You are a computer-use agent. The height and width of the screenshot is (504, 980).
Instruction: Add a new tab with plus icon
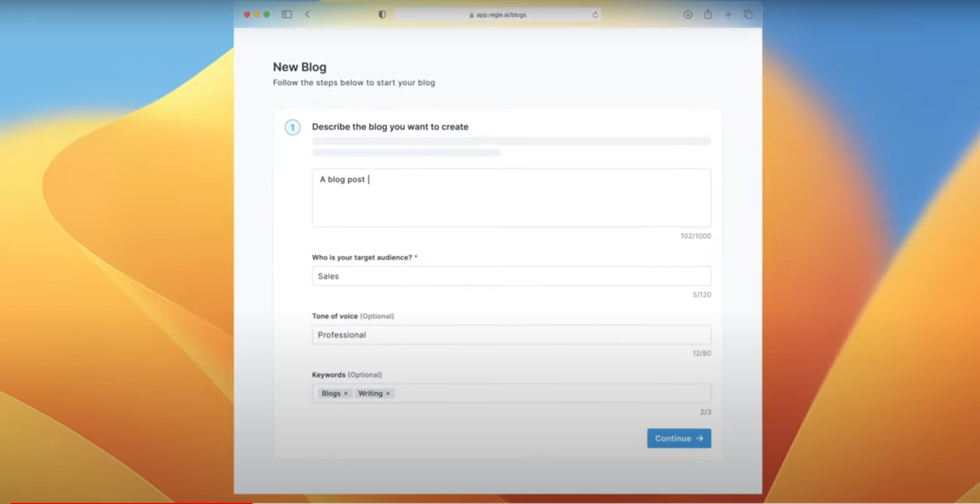click(x=728, y=15)
